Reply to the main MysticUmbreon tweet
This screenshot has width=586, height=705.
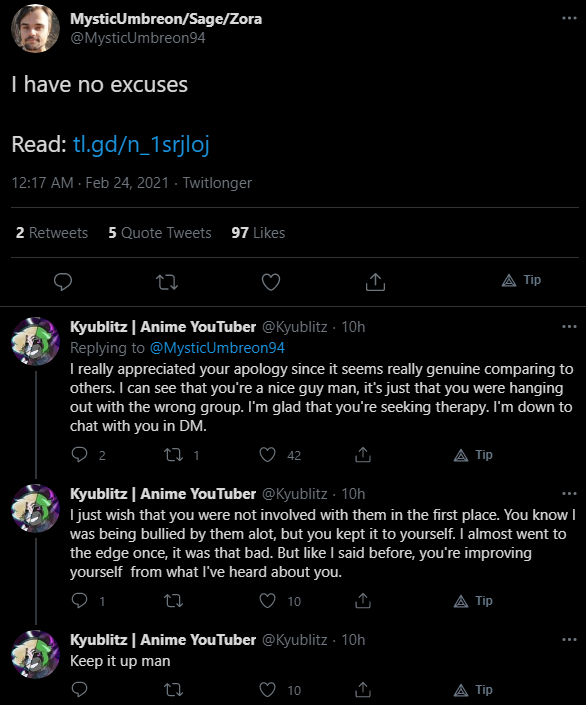point(63,282)
